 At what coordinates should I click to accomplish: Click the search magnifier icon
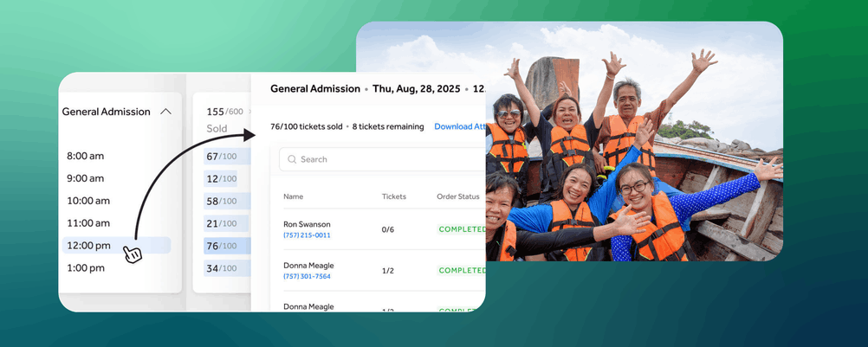(292, 159)
